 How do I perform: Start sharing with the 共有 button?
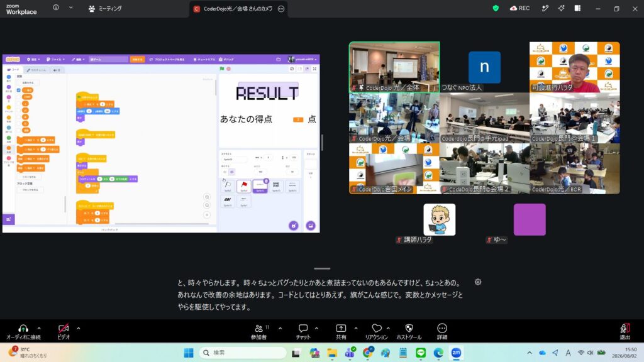click(341, 332)
